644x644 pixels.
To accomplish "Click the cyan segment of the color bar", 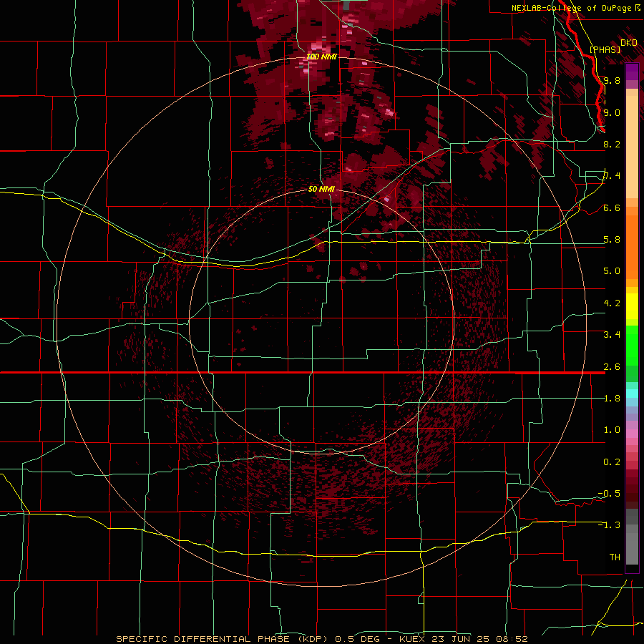I will (x=632, y=394).
